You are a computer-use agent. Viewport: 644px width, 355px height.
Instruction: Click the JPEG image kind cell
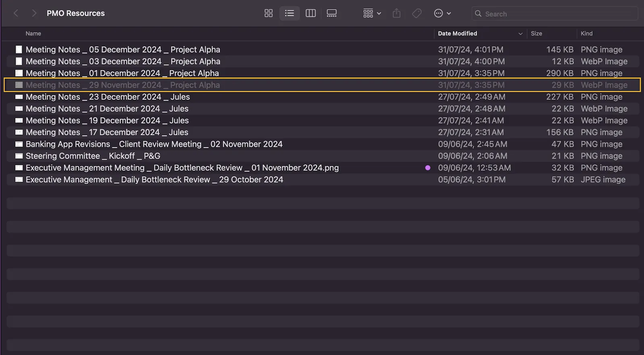(x=603, y=180)
